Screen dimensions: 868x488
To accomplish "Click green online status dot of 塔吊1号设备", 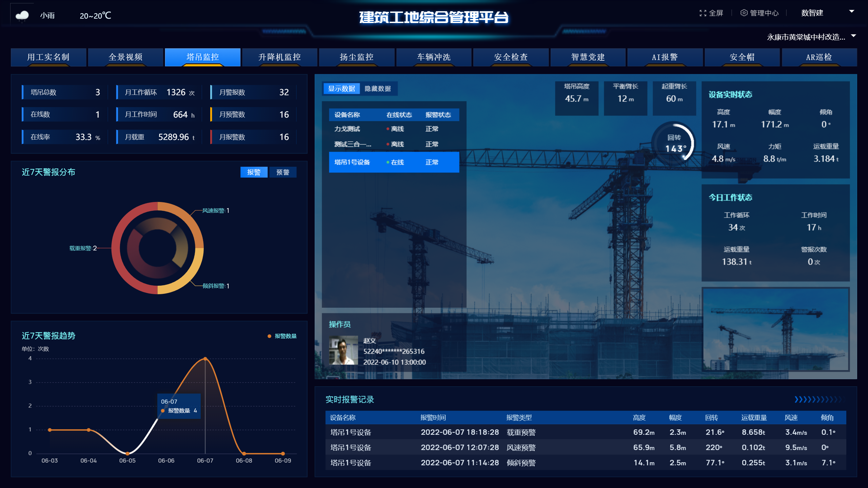I will click(x=388, y=162).
